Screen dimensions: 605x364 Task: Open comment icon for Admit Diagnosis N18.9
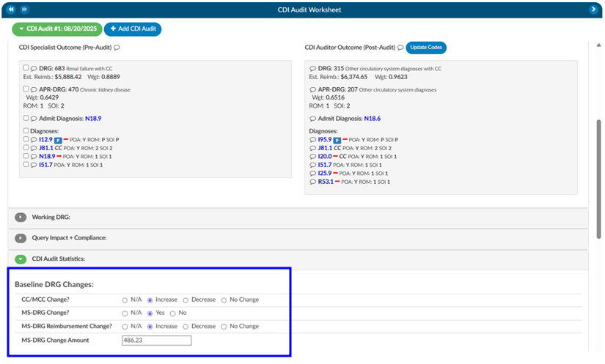tap(34, 119)
